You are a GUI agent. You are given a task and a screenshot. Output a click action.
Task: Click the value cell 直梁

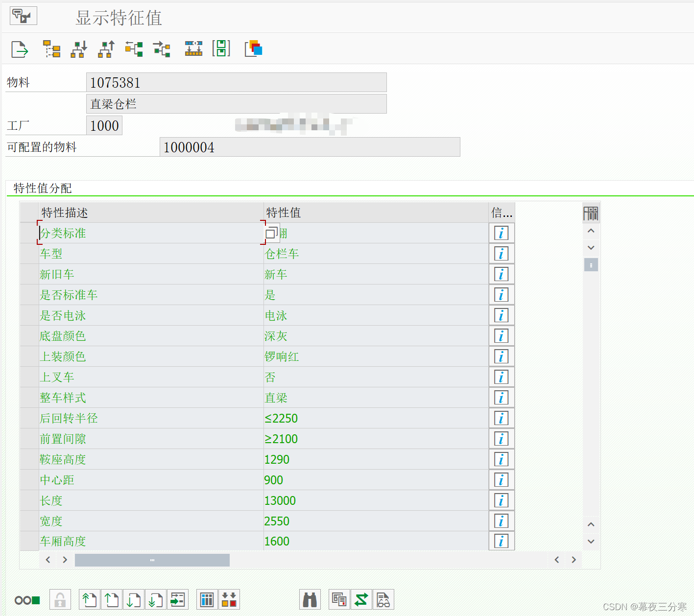coord(376,398)
